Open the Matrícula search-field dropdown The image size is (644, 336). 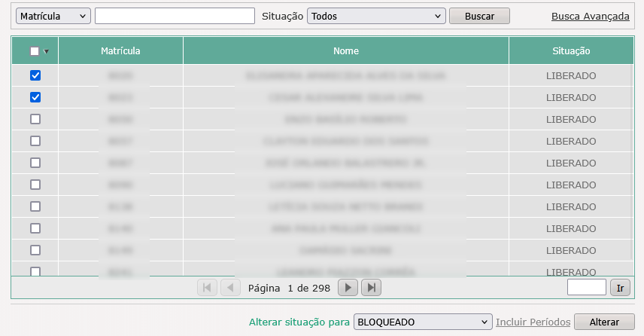coord(53,16)
